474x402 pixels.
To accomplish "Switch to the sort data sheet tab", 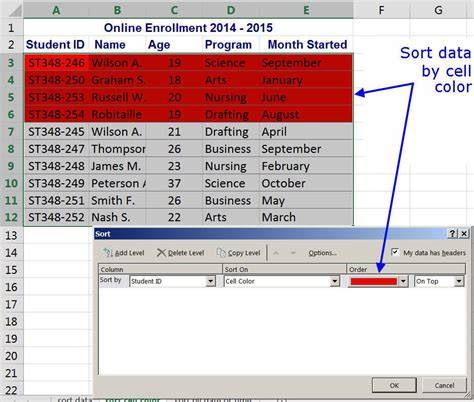I will click(x=74, y=399).
